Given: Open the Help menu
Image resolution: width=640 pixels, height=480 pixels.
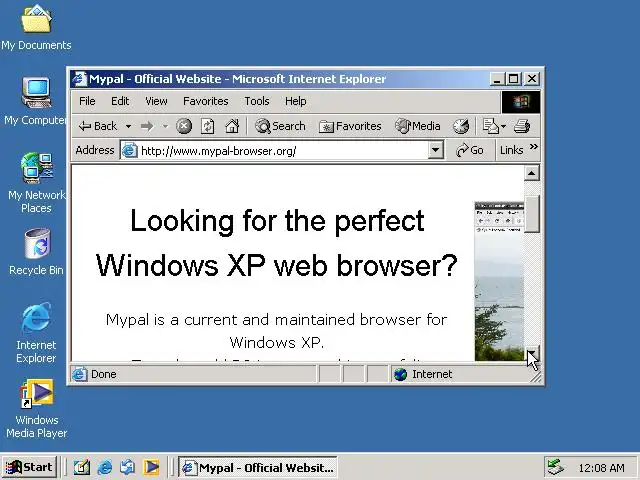Looking at the screenshot, I should pyautogui.click(x=296, y=101).
